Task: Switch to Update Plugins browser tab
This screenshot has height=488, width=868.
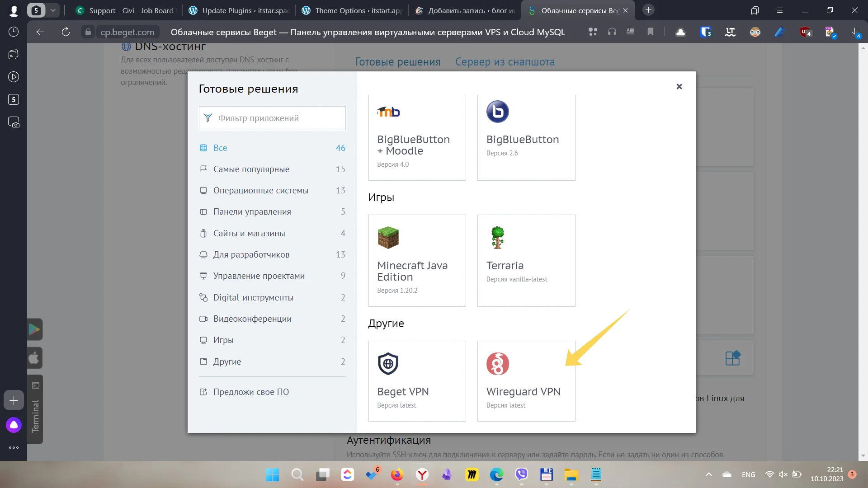Action: (x=239, y=10)
